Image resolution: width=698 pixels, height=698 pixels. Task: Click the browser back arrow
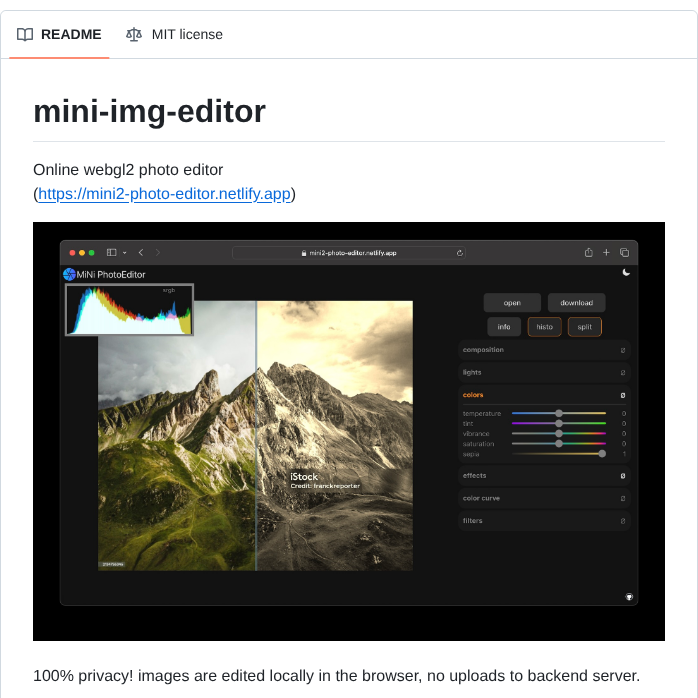(x=141, y=252)
